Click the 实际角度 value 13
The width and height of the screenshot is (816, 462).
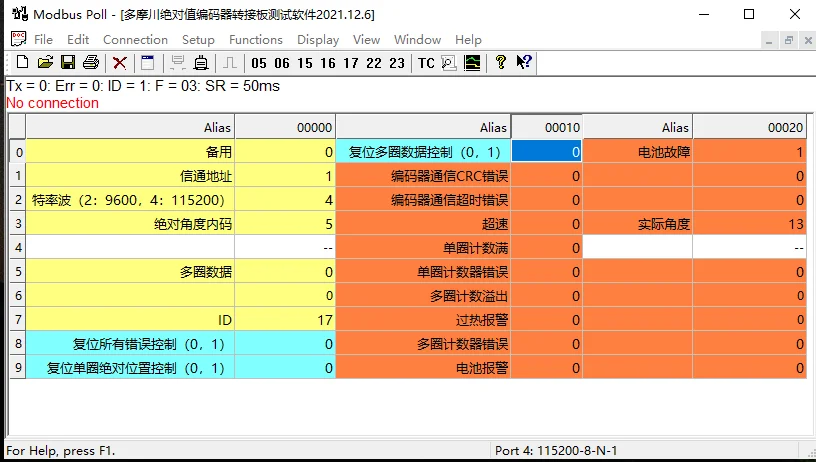pos(749,224)
